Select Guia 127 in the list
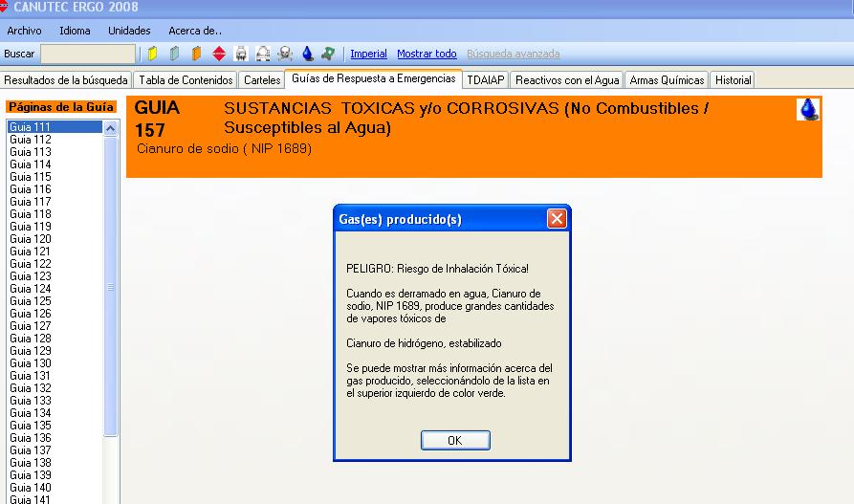The width and height of the screenshot is (854, 504). click(x=55, y=326)
